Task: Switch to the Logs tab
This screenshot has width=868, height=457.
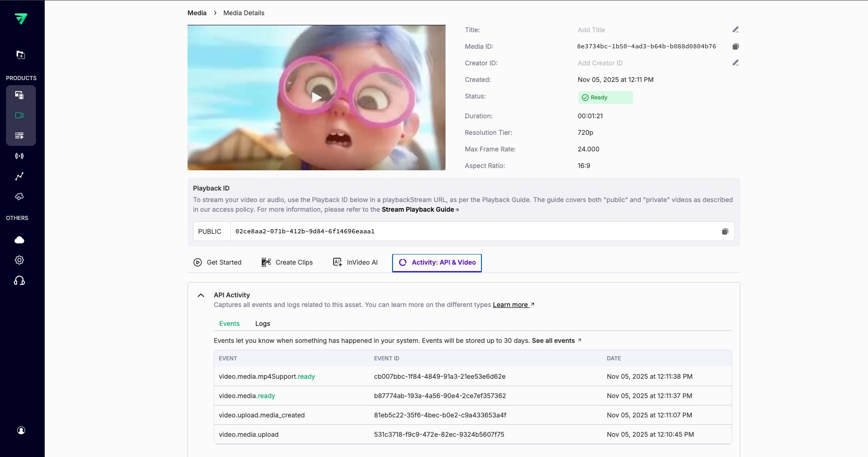Action: coord(262,324)
